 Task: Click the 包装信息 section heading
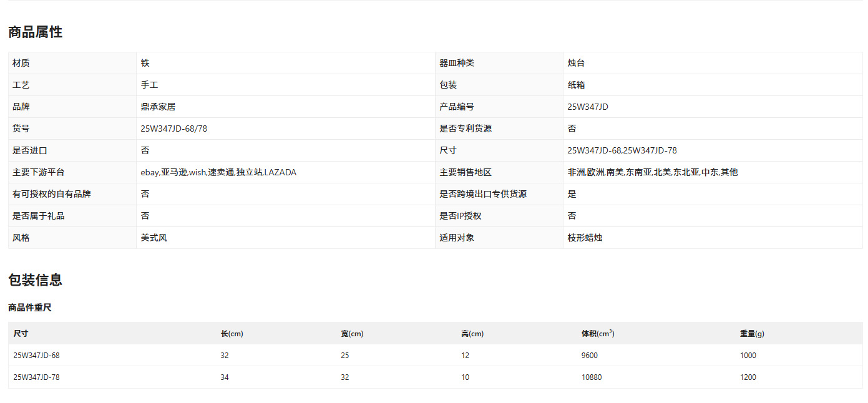[35, 280]
